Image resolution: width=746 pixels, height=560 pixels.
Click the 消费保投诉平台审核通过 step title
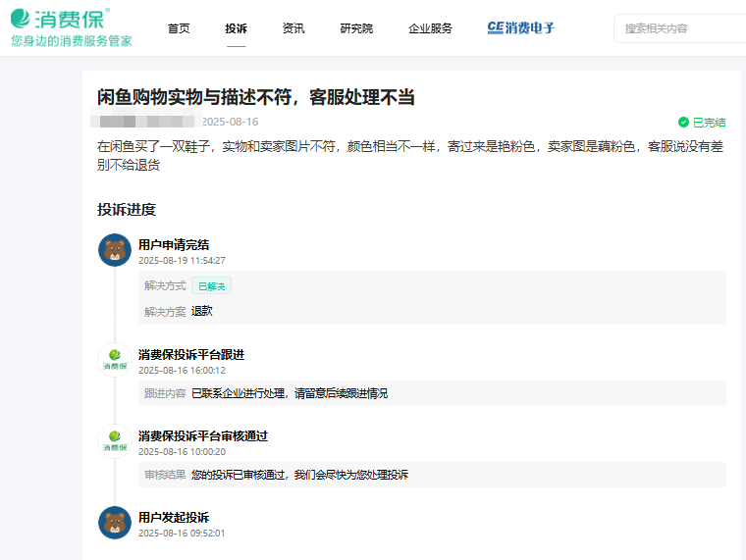(x=203, y=435)
